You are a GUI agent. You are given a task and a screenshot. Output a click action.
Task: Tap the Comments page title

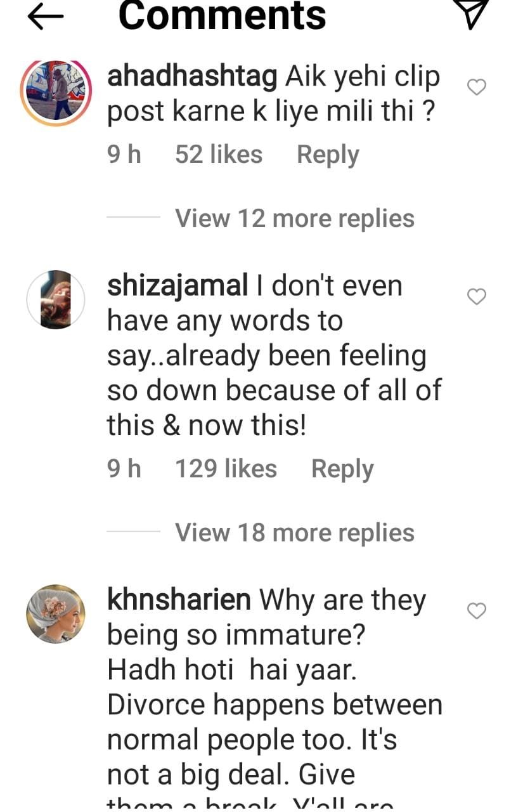point(222,16)
